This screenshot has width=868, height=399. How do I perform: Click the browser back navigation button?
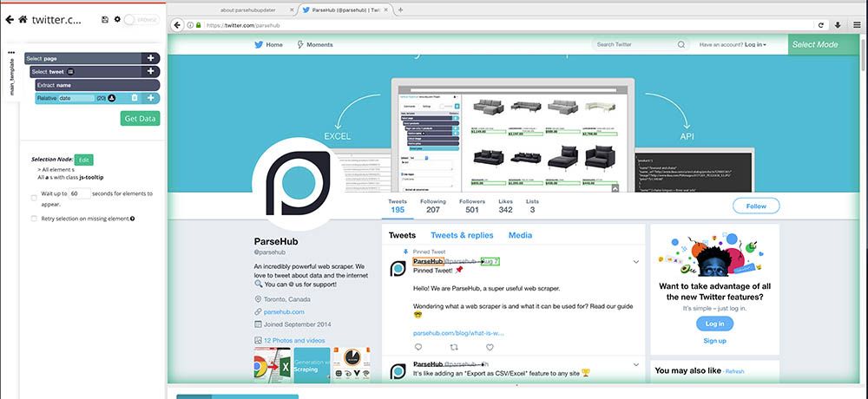(x=177, y=25)
